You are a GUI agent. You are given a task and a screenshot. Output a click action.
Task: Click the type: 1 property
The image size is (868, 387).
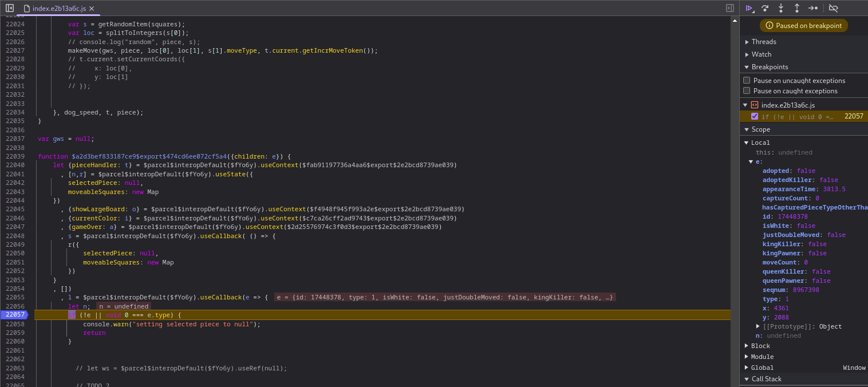coord(776,299)
